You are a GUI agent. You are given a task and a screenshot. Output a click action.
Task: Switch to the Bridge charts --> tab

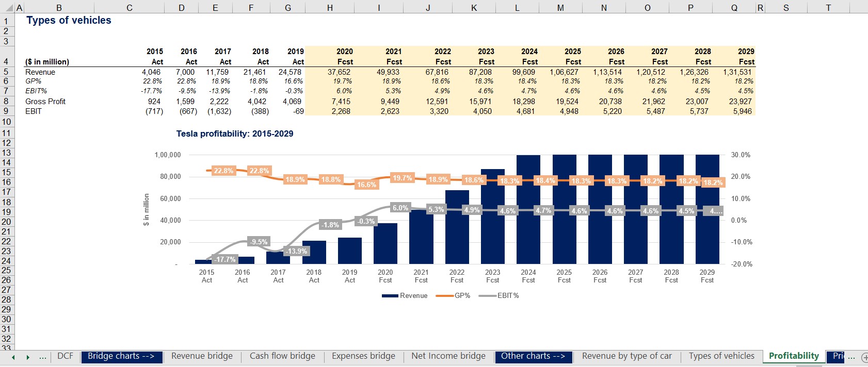(x=121, y=356)
